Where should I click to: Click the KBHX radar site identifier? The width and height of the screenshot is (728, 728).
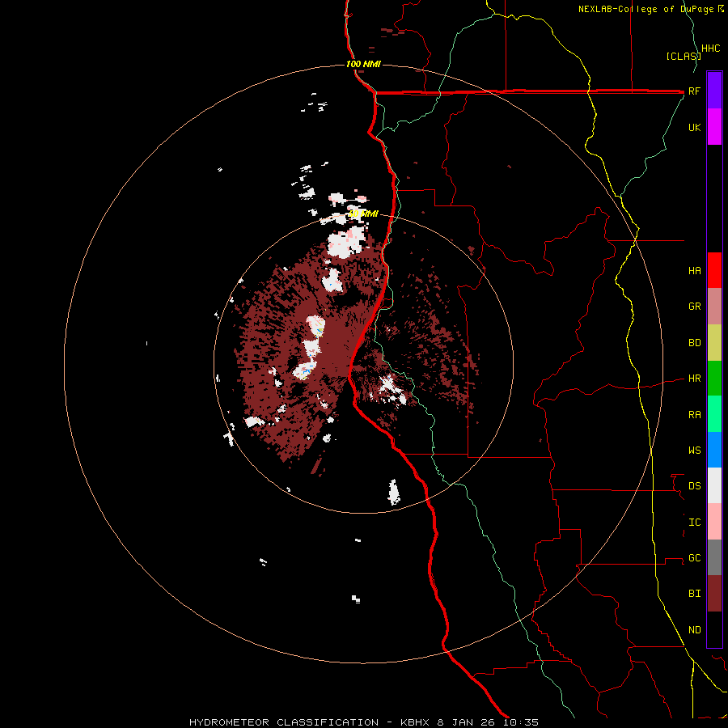[415, 722]
